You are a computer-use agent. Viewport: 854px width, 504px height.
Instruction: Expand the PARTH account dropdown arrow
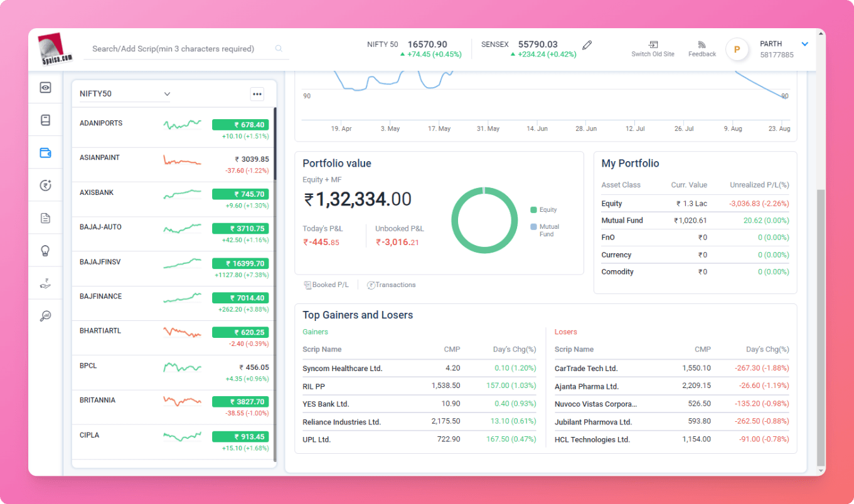pyautogui.click(x=805, y=45)
